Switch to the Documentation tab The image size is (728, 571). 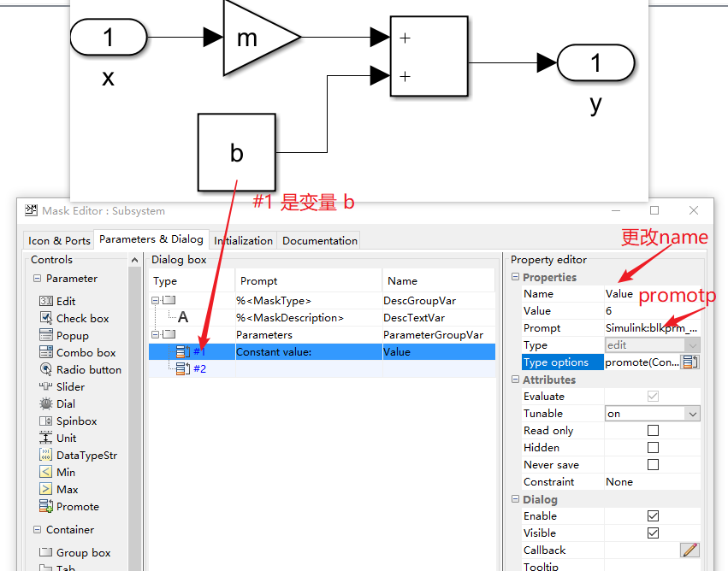319,241
